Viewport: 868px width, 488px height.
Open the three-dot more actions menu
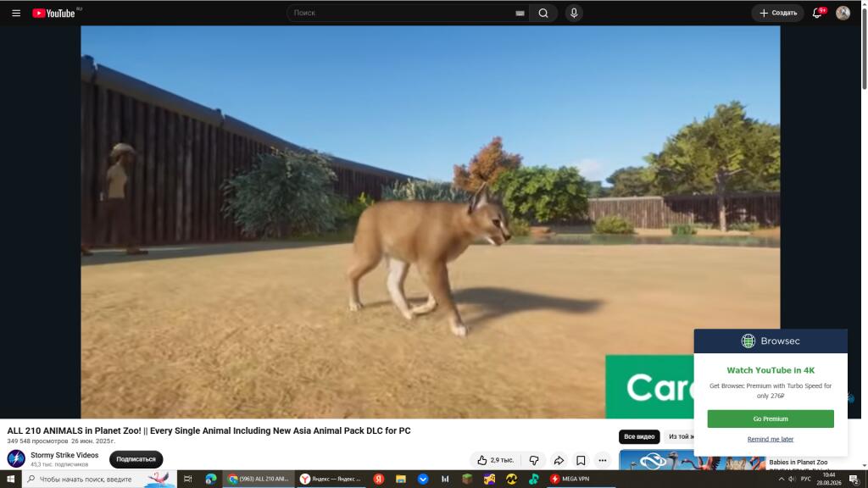(603, 460)
